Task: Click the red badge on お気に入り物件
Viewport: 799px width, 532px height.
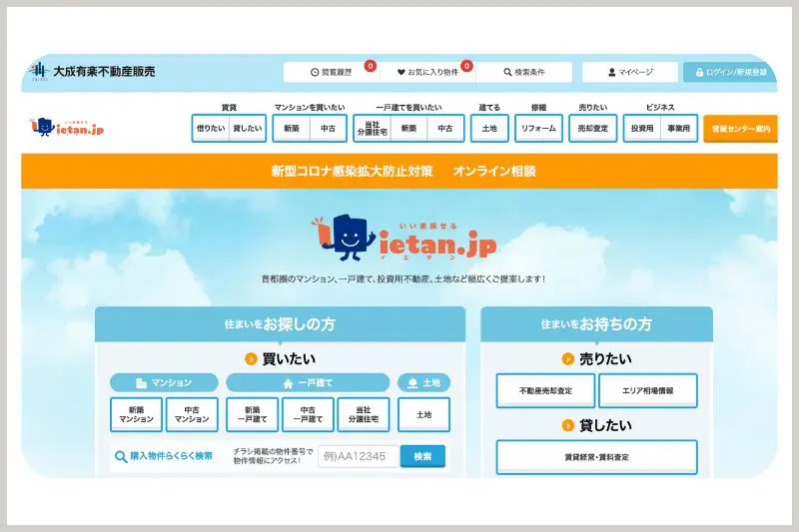Action: 466,66
